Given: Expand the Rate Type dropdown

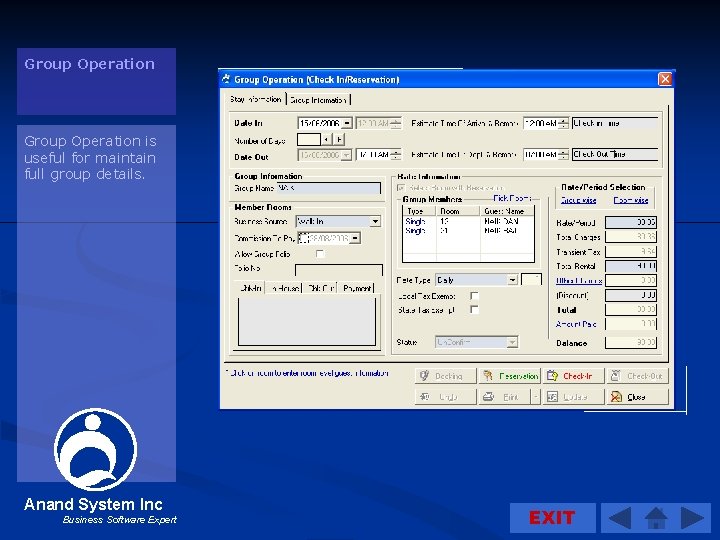Looking at the screenshot, I should pyautogui.click(x=512, y=280).
